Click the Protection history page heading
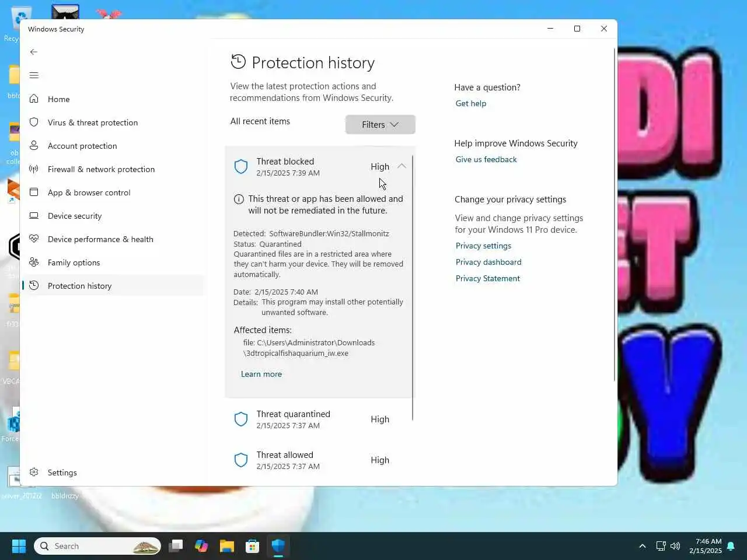The width and height of the screenshot is (747, 560). [x=313, y=62]
